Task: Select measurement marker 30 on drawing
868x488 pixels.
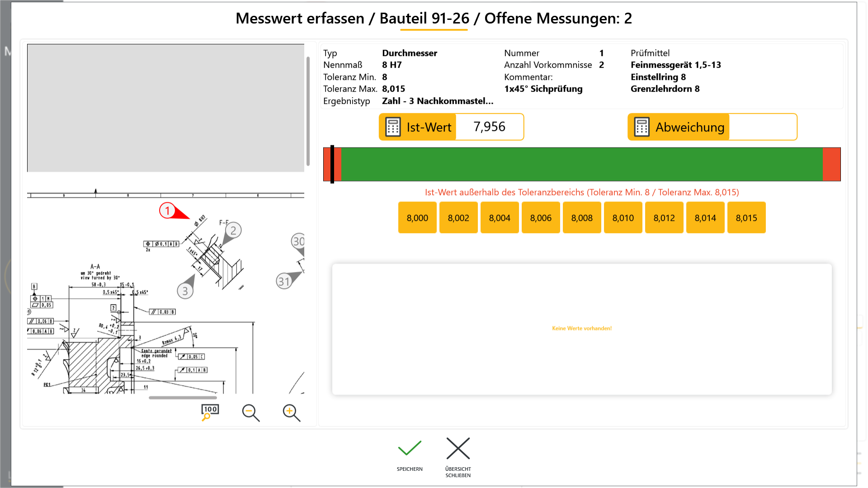Action: point(298,241)
